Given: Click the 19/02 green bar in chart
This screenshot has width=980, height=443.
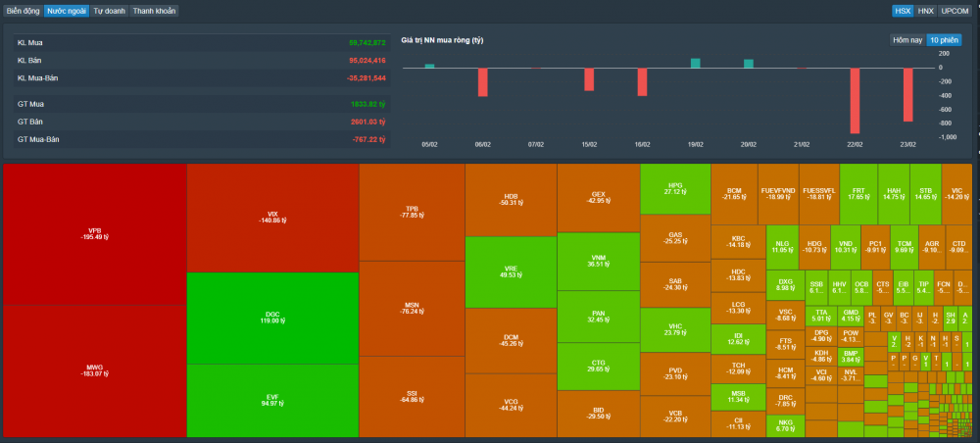Looking at the screenshot, I should (x=695, y=63).
